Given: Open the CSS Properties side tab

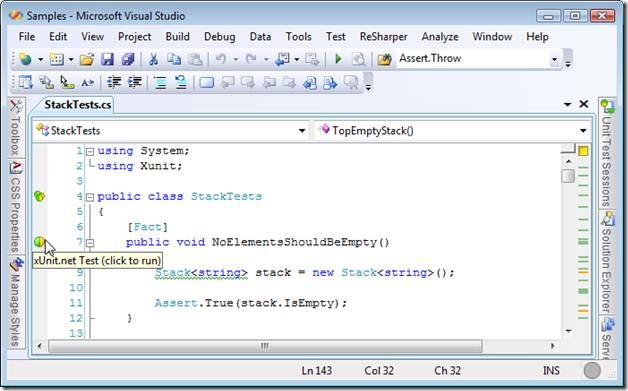Looking at the screenshot, I should 15,207.
